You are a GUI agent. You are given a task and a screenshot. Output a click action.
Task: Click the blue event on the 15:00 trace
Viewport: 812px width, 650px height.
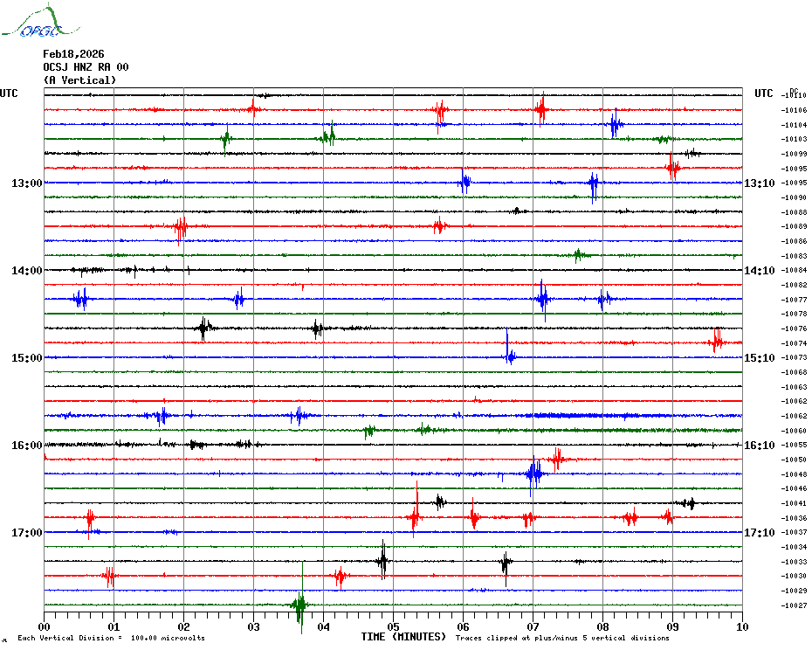click(x=509, y=348)
